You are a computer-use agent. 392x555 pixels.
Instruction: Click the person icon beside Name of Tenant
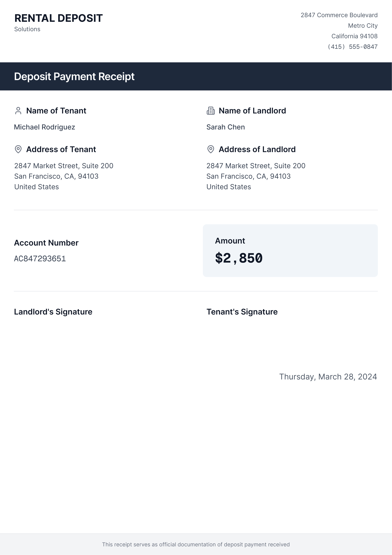[18, 111]
